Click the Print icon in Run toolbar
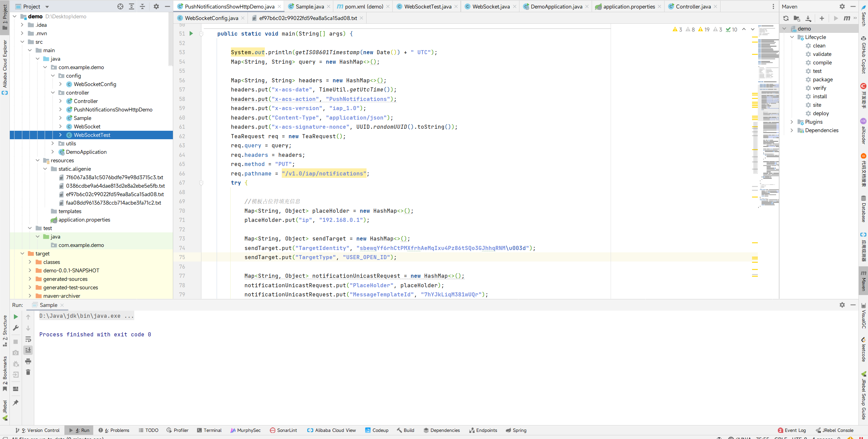868x439 pixels. click(28, 361)
